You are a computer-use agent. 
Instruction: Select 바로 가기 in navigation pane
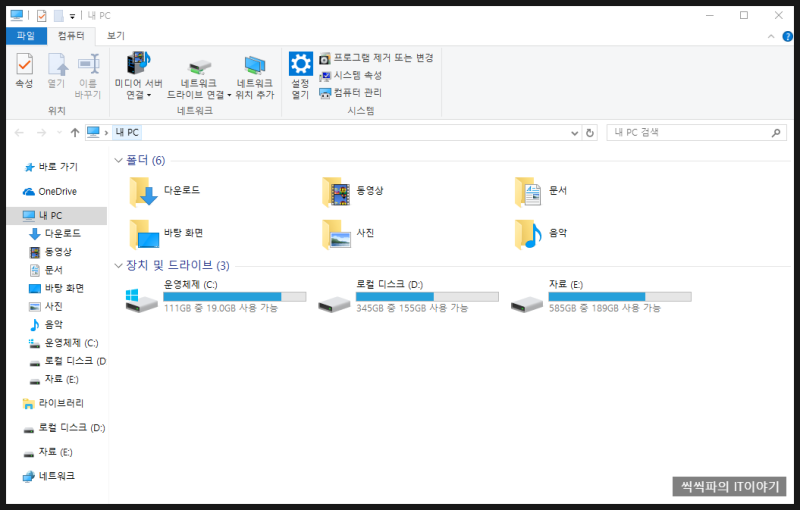(51, 167)
